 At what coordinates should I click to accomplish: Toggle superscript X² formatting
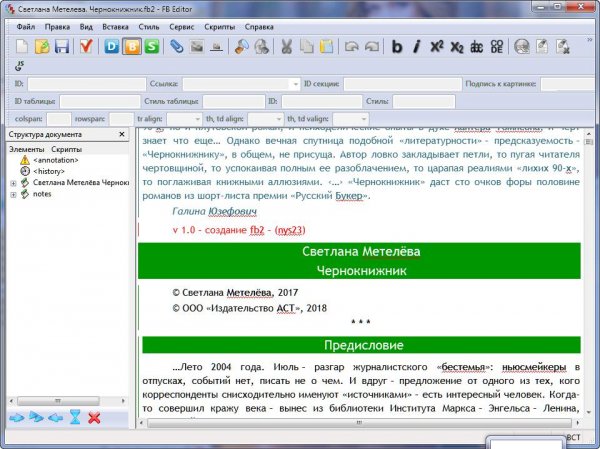[437, 47]
